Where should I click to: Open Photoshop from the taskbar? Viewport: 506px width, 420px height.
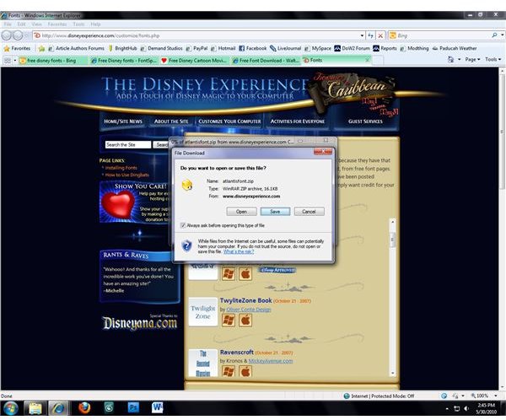pos(133,408)
